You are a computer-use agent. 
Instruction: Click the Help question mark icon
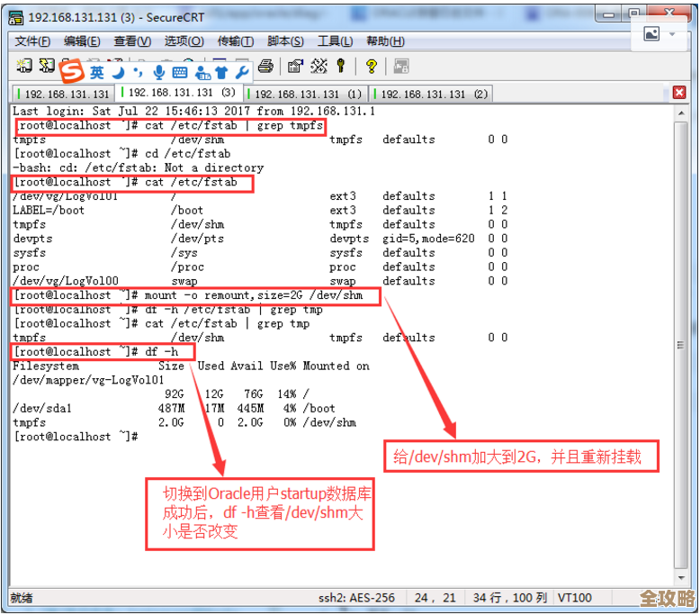[x=371, y=66]
